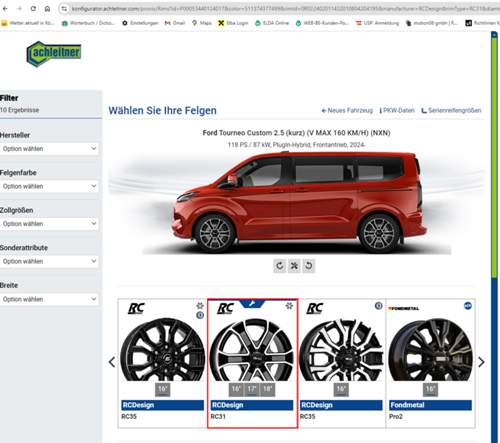Open the Wetter aktuell bookmark

pos(28,23)
